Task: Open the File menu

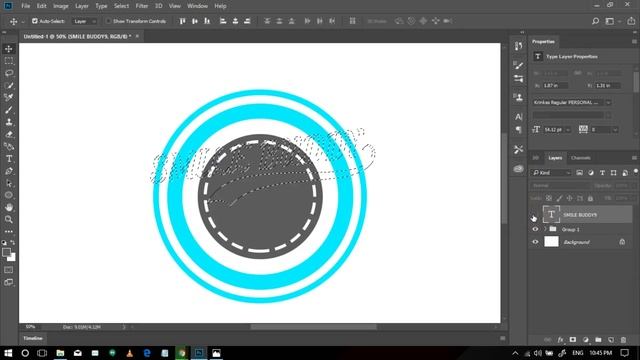Action: (26, 6)
